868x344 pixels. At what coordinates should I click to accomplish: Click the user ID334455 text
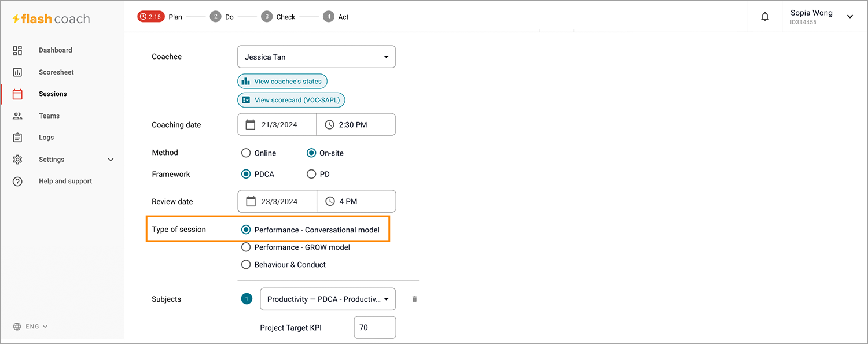[803, 23]
